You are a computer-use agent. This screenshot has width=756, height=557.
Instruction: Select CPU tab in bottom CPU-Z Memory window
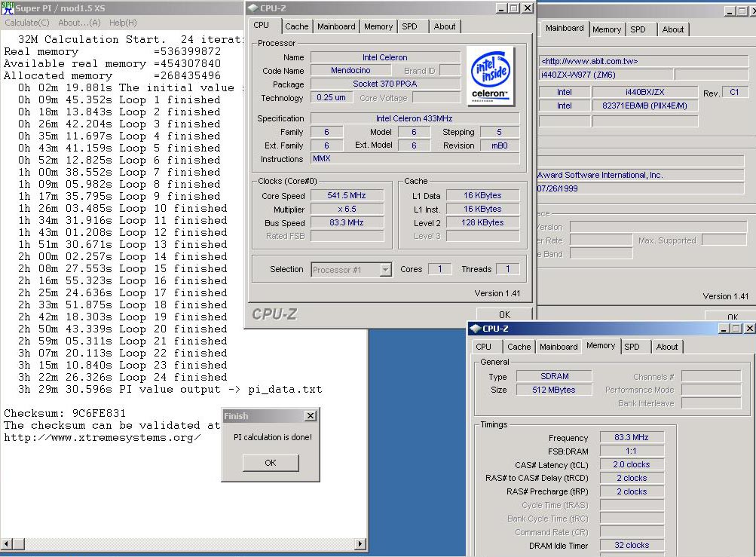pos(484,347)
